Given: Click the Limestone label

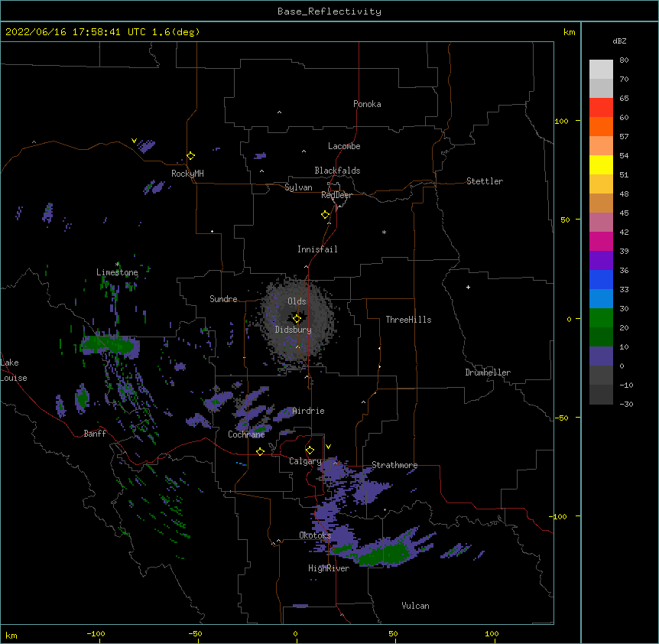Looking at the screenshot, I should pos(117,272).
